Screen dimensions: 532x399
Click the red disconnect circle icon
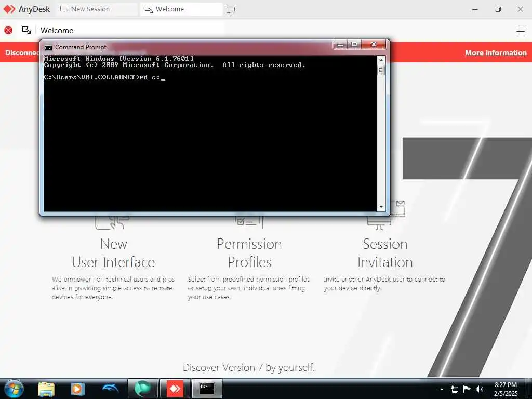[8, 30]
